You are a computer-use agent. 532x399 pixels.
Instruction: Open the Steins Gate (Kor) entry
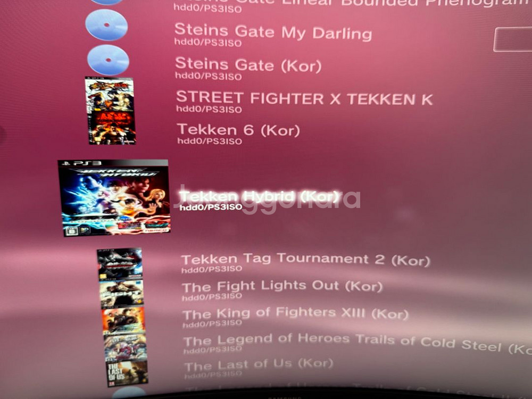pyautogui.click(x=248, y=64)
